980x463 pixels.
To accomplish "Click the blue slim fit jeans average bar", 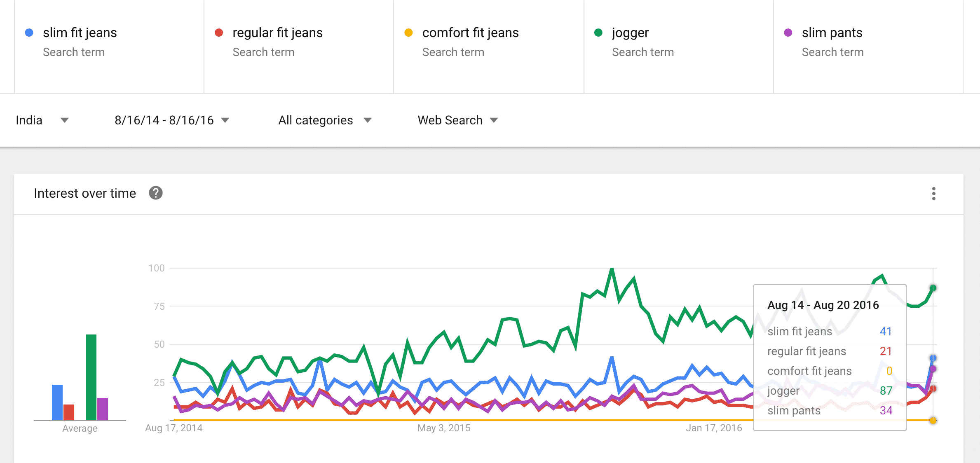I will (x=57, y=402).
